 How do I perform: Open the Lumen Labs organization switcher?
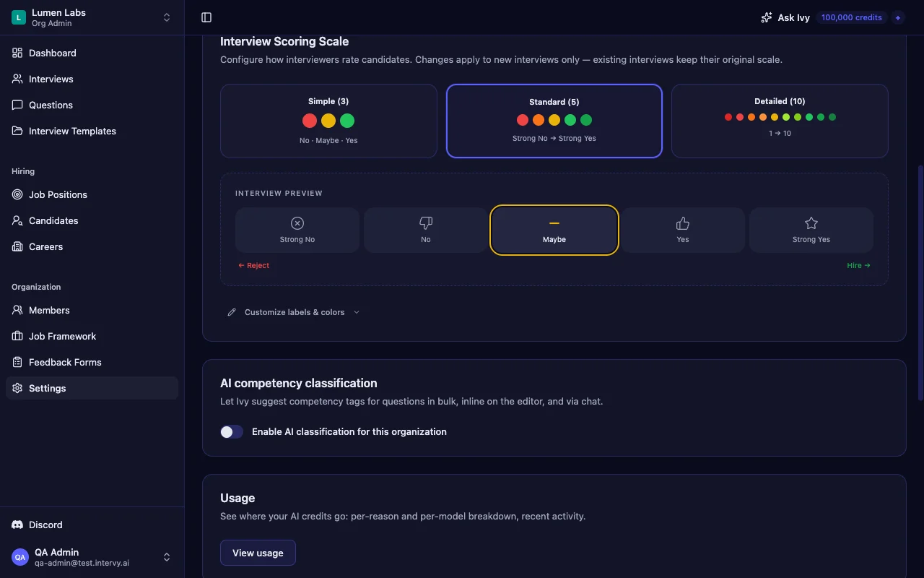click(x=92, y=17)
